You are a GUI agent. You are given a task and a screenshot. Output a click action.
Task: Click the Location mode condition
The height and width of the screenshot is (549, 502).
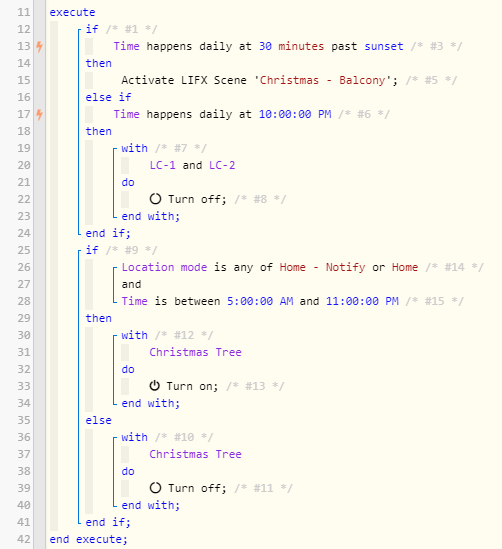(x=164, y=267)
